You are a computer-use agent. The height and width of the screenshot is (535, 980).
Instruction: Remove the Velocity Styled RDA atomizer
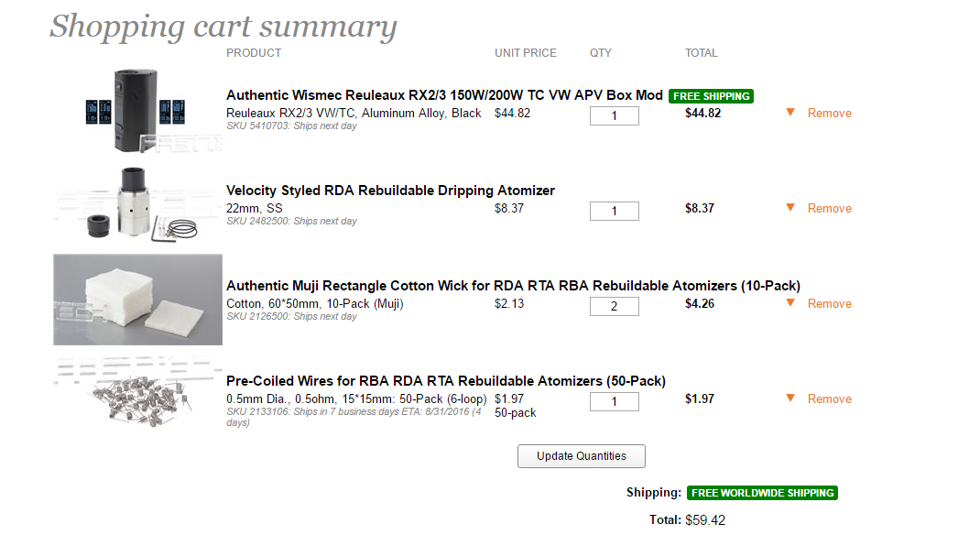pyautogui.click(x=830, y=208)
